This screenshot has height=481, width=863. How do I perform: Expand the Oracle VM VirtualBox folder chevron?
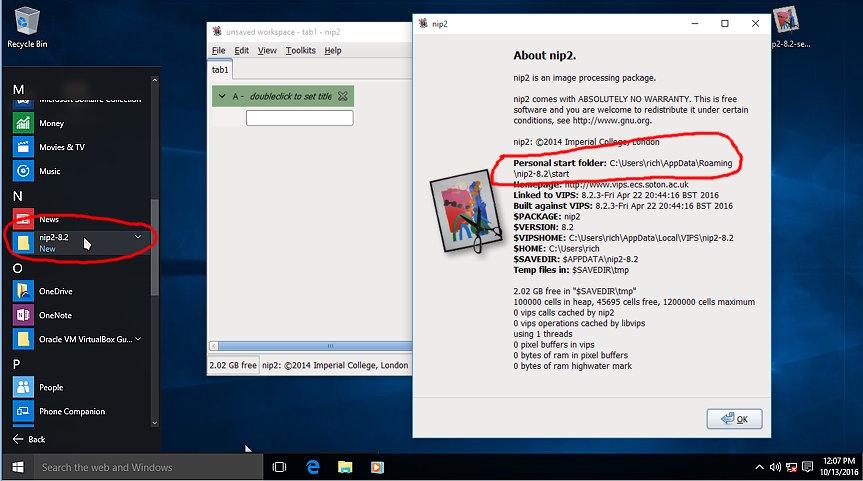click(138, 339)
